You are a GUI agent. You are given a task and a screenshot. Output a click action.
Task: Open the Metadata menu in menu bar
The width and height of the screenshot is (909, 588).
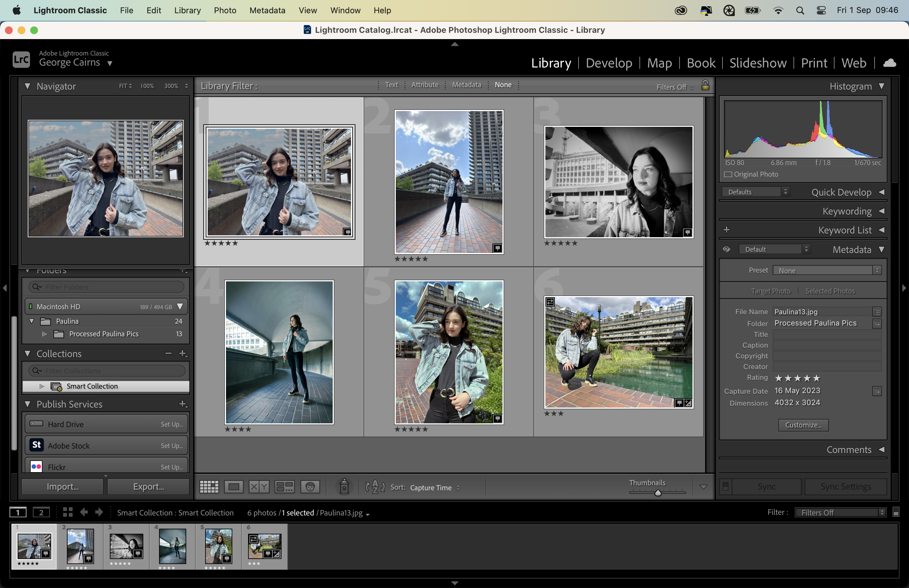tap(267, 10)
